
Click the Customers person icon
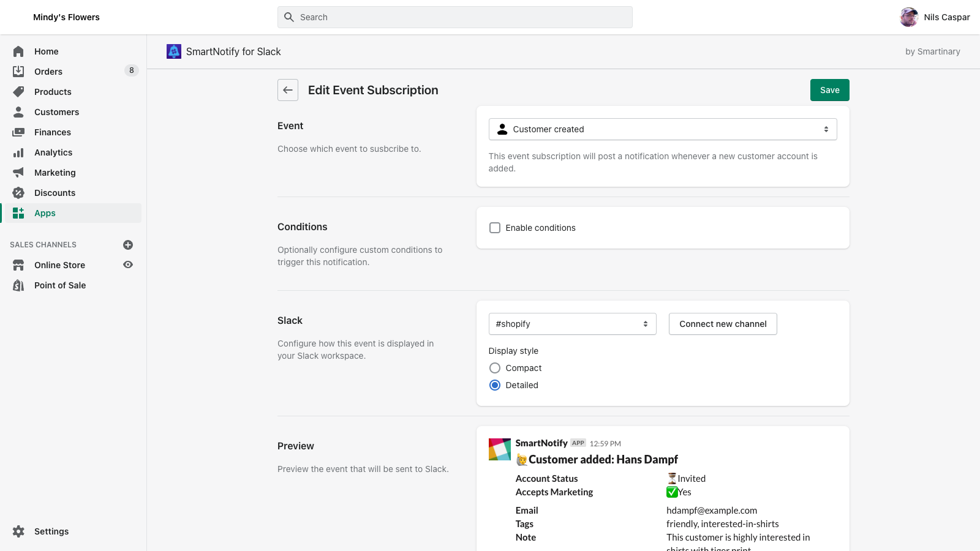[x=18, y=111]
